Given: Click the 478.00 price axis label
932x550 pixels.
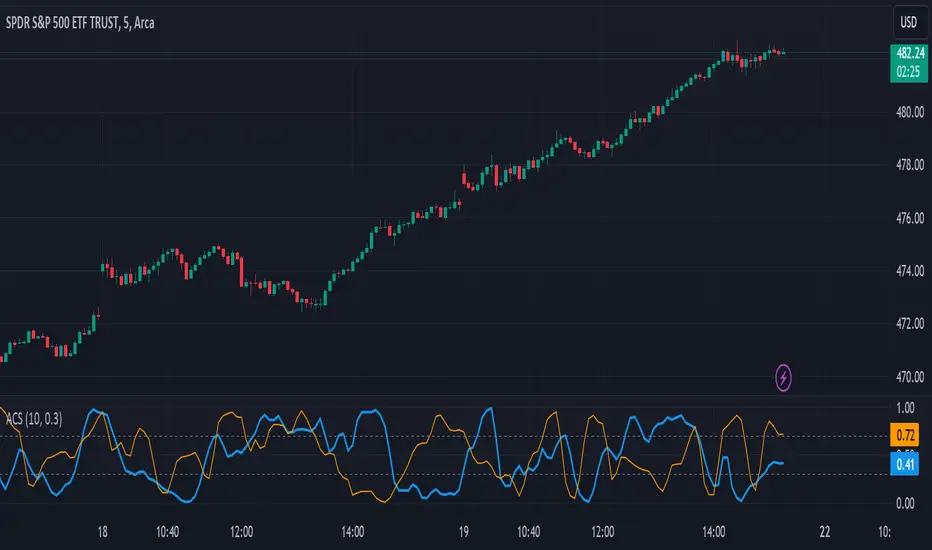Looking at the screenshot, I should tap(910, 165).
